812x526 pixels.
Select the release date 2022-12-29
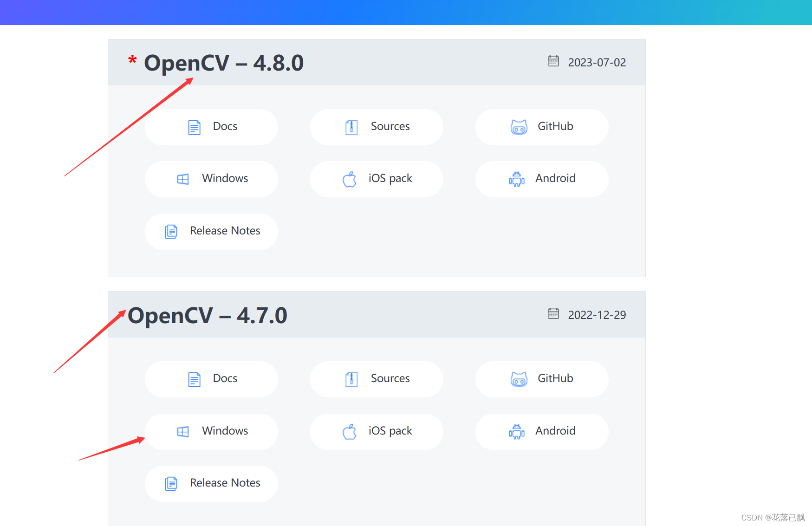tap(597, 315)
